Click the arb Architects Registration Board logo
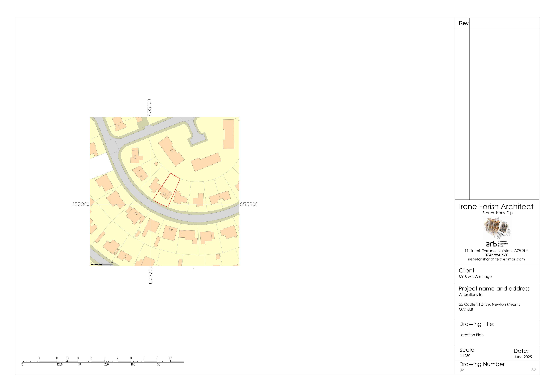This screenshot has width=555, height=392. coord(497,244)
